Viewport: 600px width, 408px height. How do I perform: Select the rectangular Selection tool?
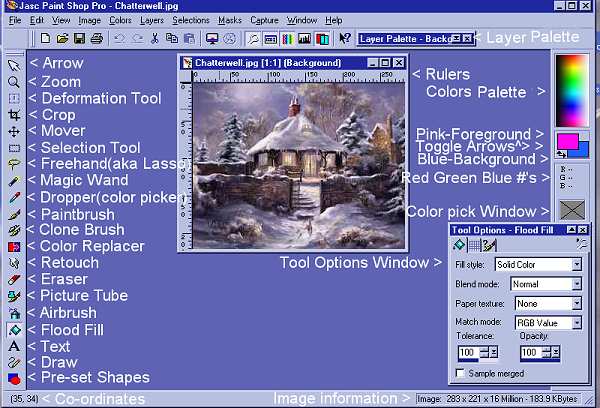click(x=14, y=148)
